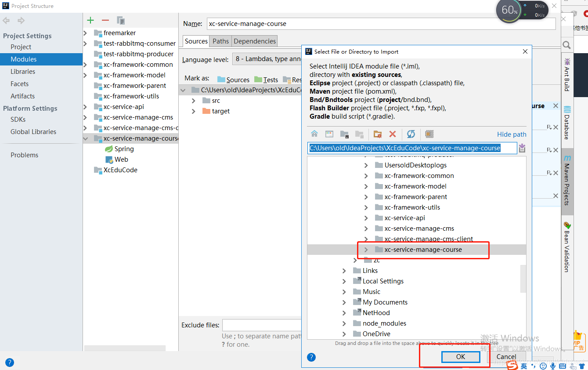Click Cancel in the import dialog

[506, 357]
